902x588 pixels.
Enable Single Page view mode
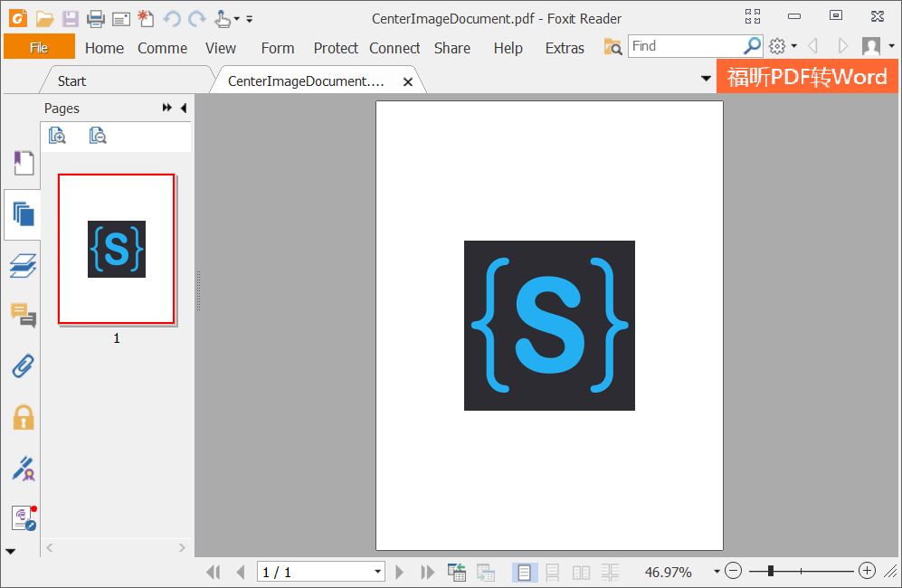(524, 572)
